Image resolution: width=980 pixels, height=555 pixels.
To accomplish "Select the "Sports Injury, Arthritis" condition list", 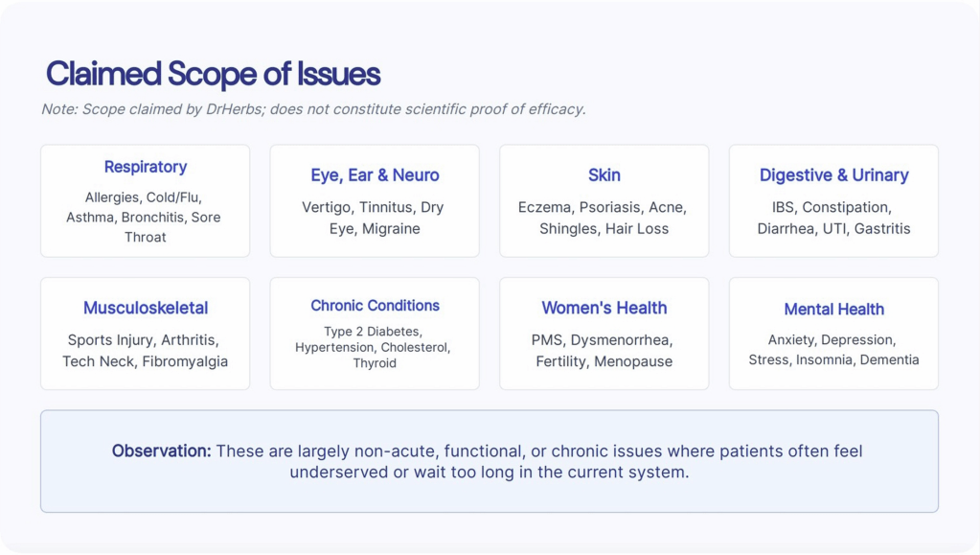I will click(145, 351).
